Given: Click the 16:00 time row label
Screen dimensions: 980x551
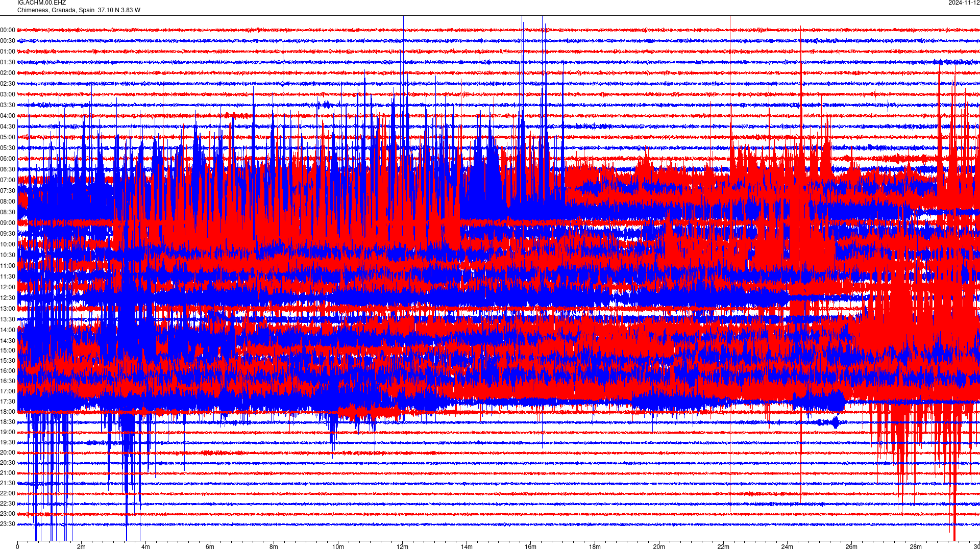Looking at the screenshot, I should (8, 371).
